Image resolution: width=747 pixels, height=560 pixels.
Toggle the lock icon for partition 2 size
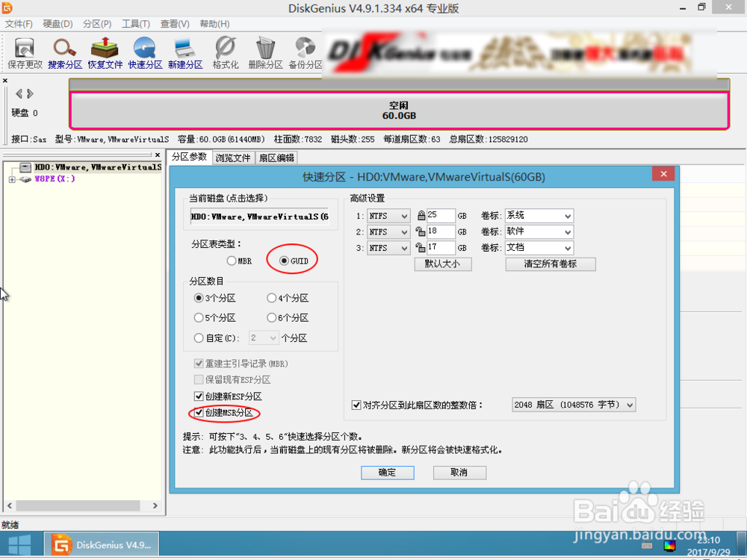pos(420,231)
